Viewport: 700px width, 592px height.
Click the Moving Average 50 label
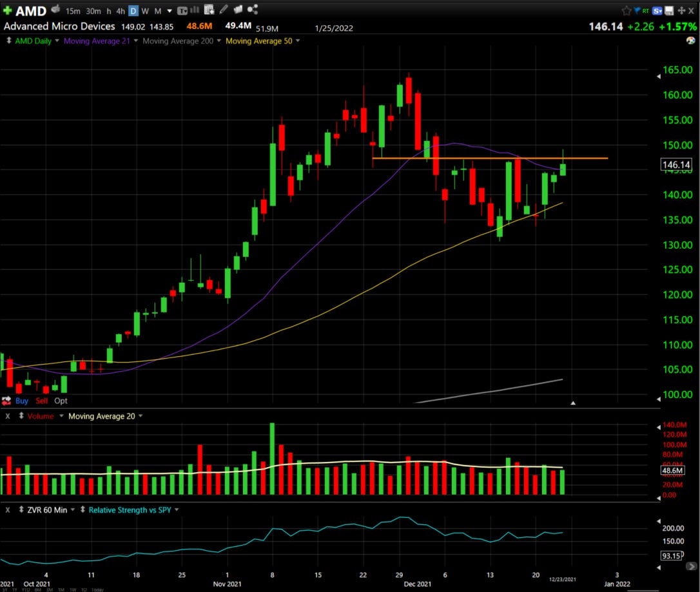click(259, 41)
